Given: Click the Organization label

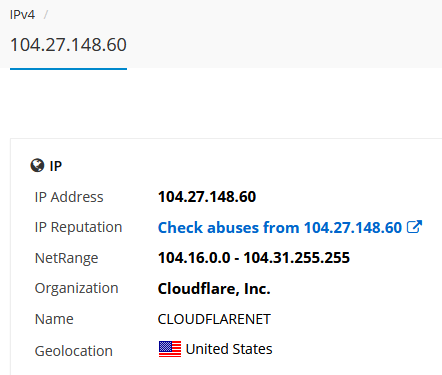Looking at the screenshot, I should [x=76, y=288].
